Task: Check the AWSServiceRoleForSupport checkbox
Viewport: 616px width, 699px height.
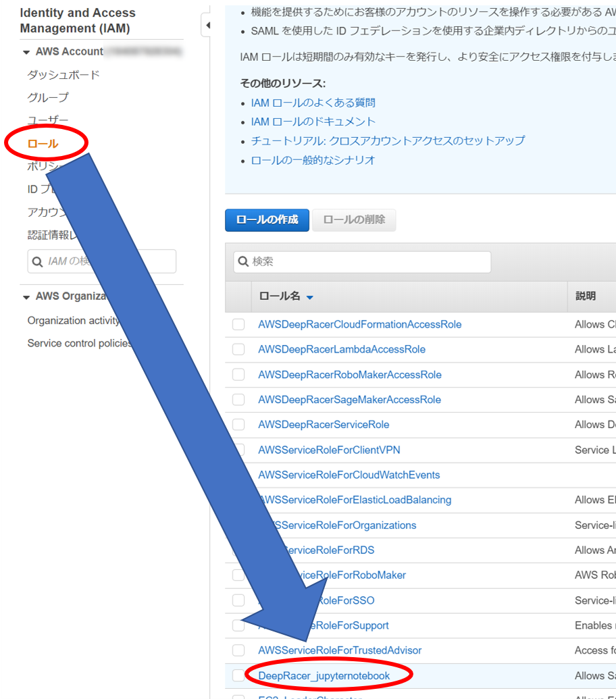Action: (238, 625)
